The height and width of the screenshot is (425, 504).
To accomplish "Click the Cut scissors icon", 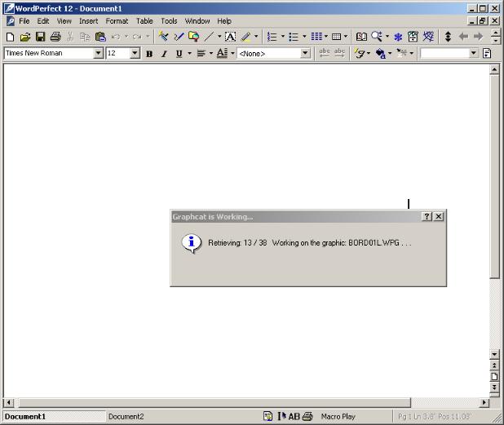I will (70, 37).
